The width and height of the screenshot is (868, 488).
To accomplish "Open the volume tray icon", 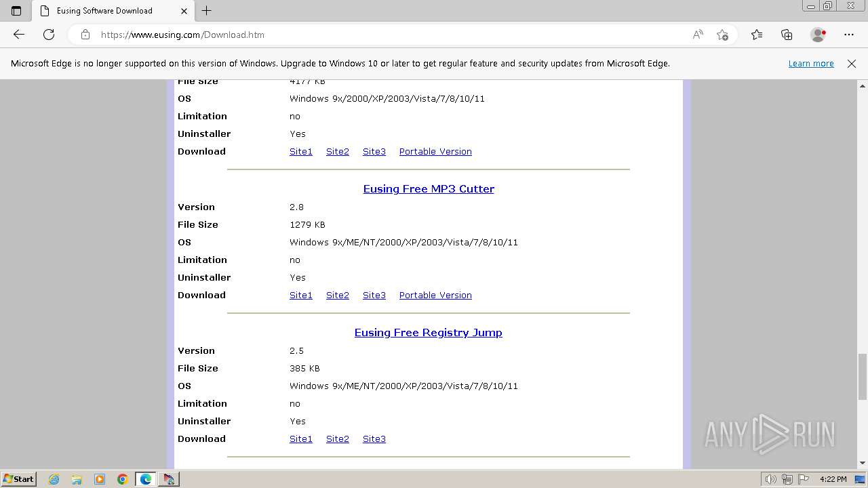I will point(772,479).
